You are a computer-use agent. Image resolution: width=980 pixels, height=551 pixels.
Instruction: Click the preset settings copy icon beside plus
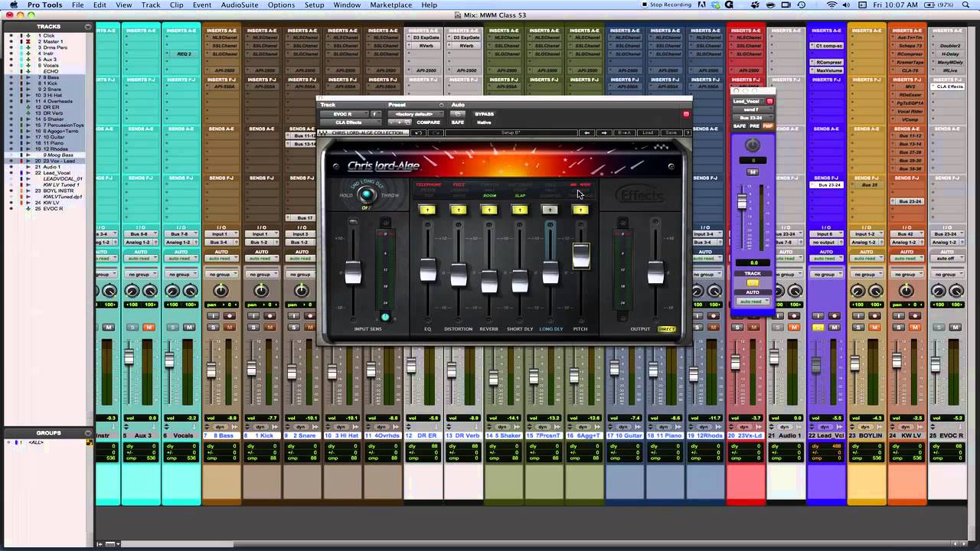pos(408,122)
